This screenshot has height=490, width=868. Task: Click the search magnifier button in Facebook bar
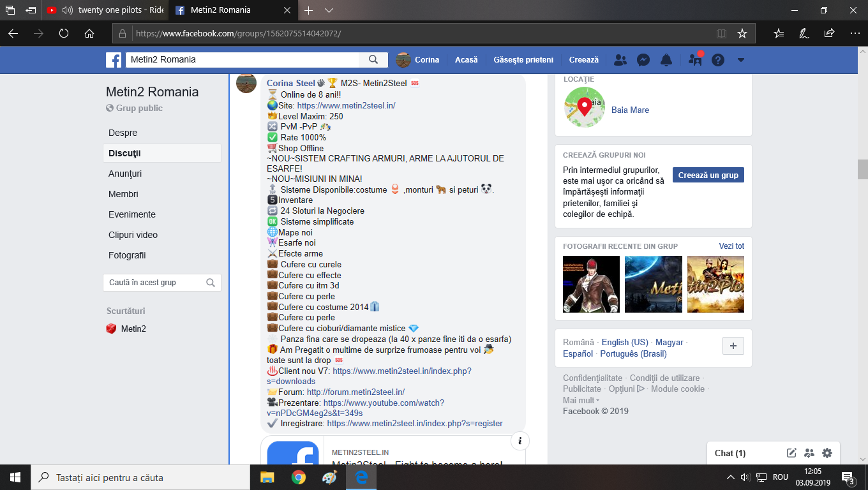(x=373, y=59)
